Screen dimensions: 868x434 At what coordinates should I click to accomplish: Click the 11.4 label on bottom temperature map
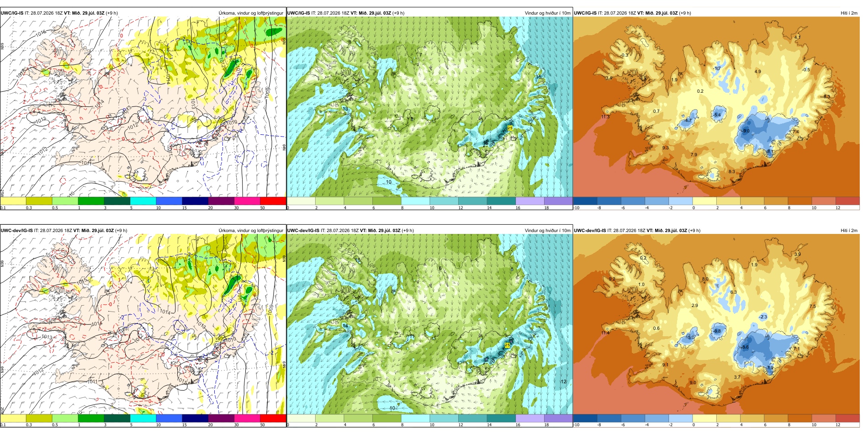pos(605,333)
